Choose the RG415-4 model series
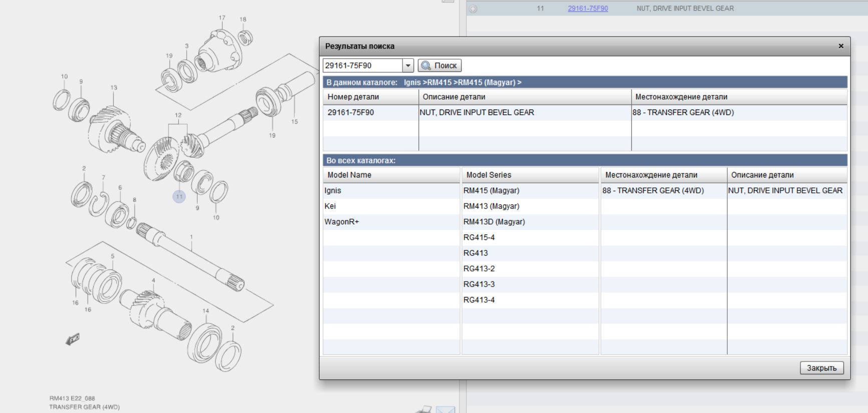The height and width of the screenshot is (413, 868). 479,237
